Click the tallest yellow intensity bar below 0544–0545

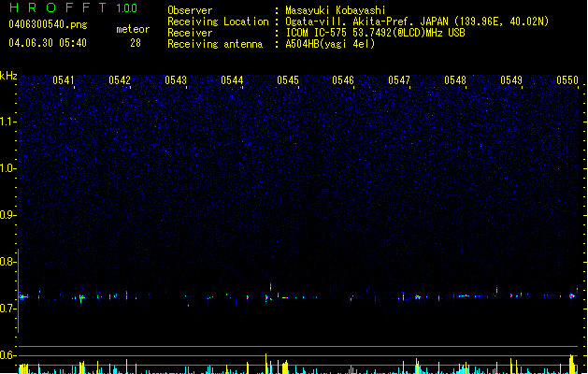[265, 364]
